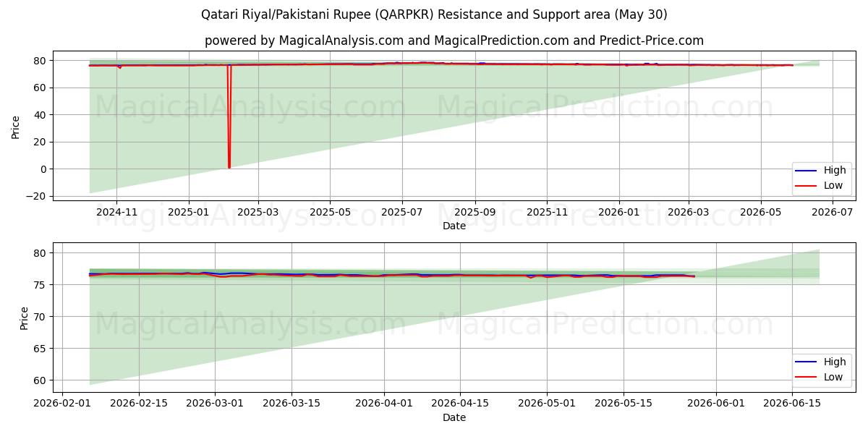Viewport: 868px width, 434px height.
Task: Click the red Low price spike near 2025-02
Action: [x=229, y=116]
